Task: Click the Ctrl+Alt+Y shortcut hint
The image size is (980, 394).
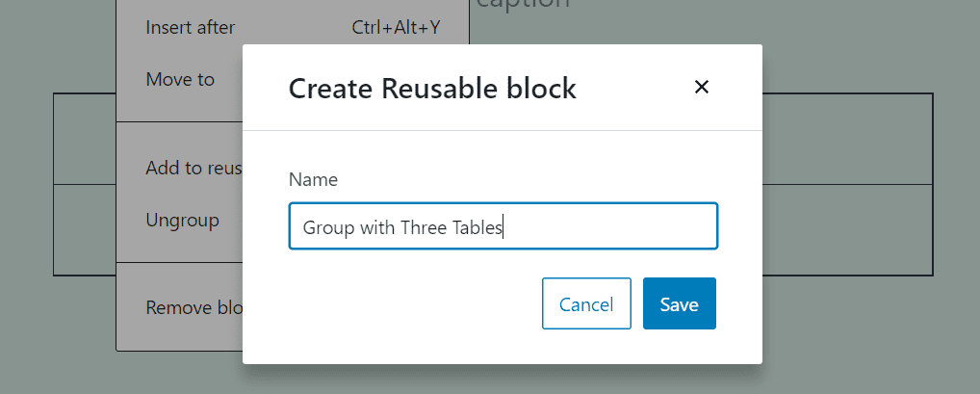Action: pos(396,28)
